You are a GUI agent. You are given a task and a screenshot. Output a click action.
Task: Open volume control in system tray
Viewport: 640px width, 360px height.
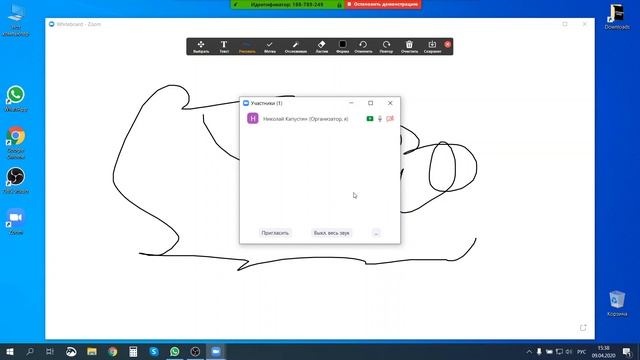coord(569,351)
